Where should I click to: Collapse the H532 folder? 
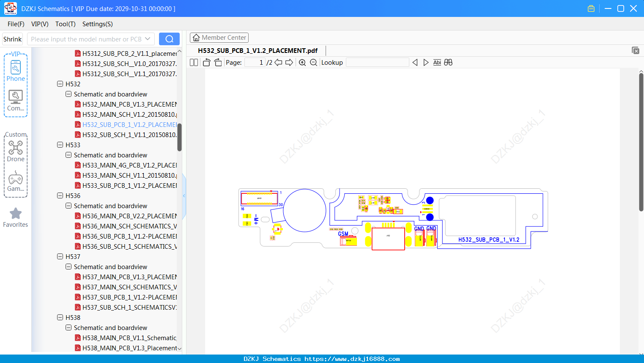[60, 84]
